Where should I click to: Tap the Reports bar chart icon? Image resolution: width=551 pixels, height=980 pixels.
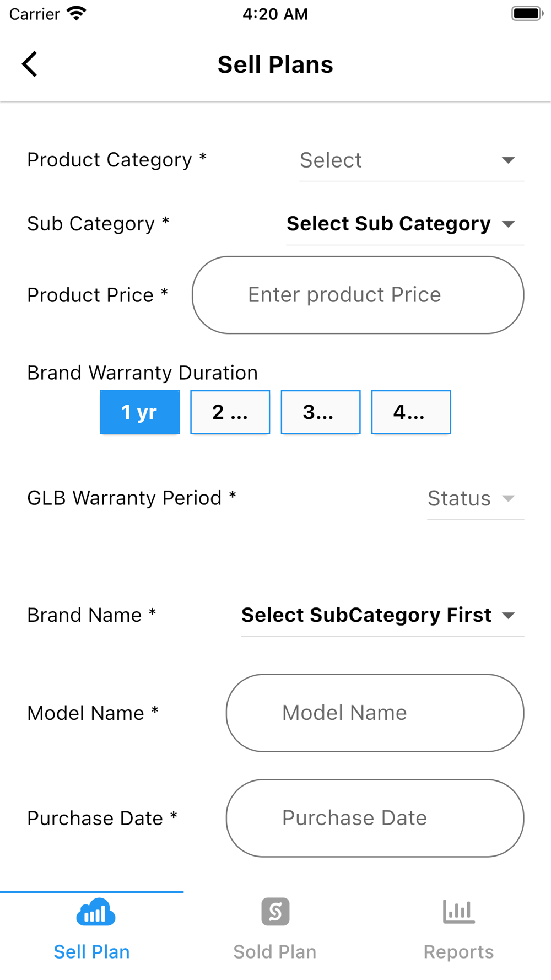[x=458, y=912]
